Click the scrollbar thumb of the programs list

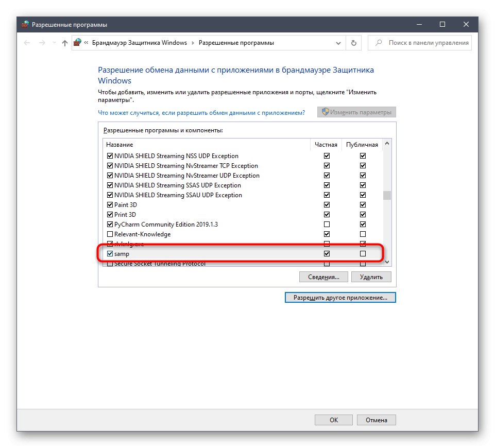[387, 196]
